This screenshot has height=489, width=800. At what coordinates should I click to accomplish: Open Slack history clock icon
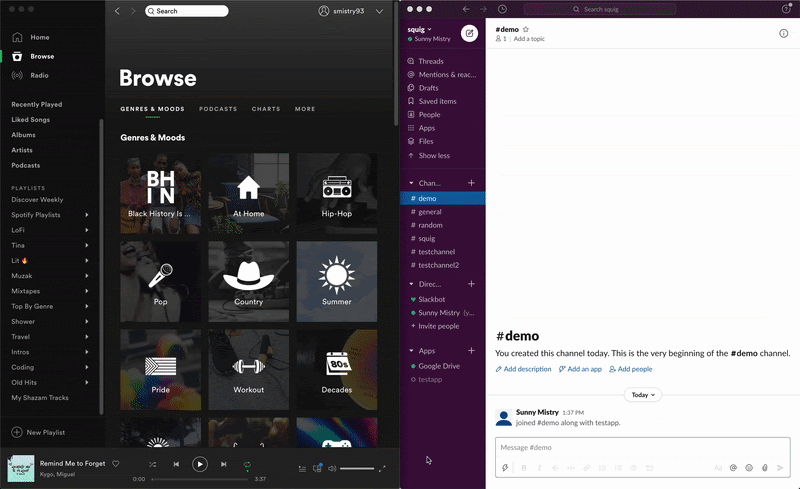502,9
